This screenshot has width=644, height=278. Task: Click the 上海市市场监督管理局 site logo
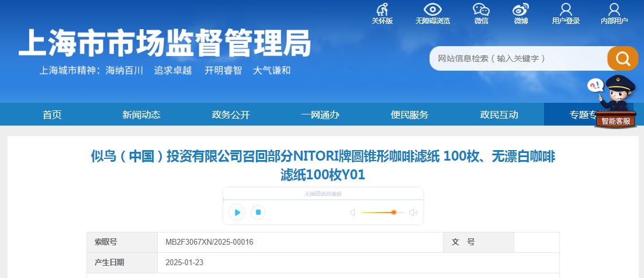(165, 43)
